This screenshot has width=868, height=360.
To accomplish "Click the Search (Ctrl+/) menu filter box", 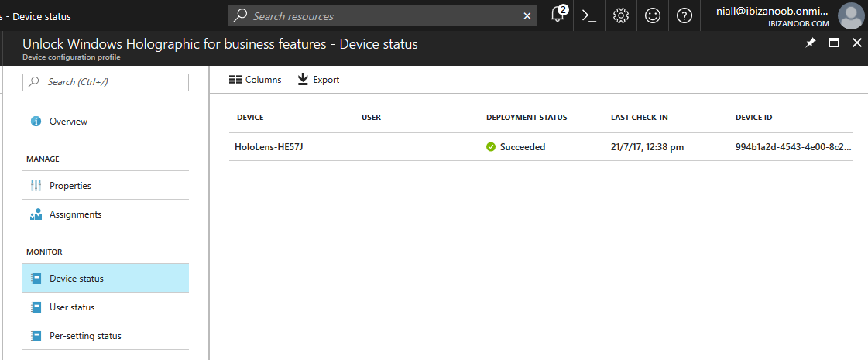I will (106, 82).
